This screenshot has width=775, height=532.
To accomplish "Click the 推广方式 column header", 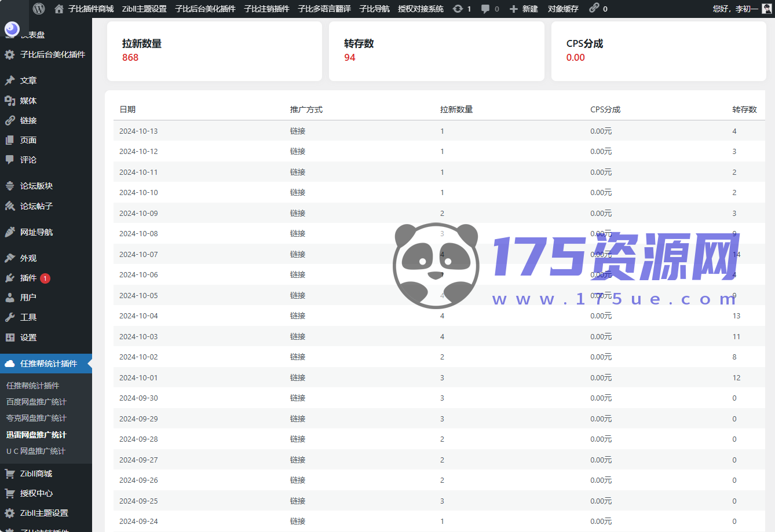I will (306, 109).
